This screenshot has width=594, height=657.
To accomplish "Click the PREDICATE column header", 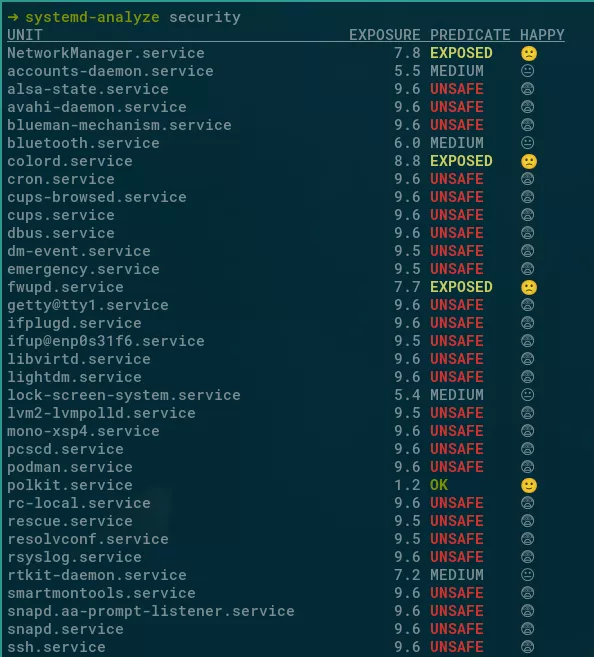I will click(470, 35).
